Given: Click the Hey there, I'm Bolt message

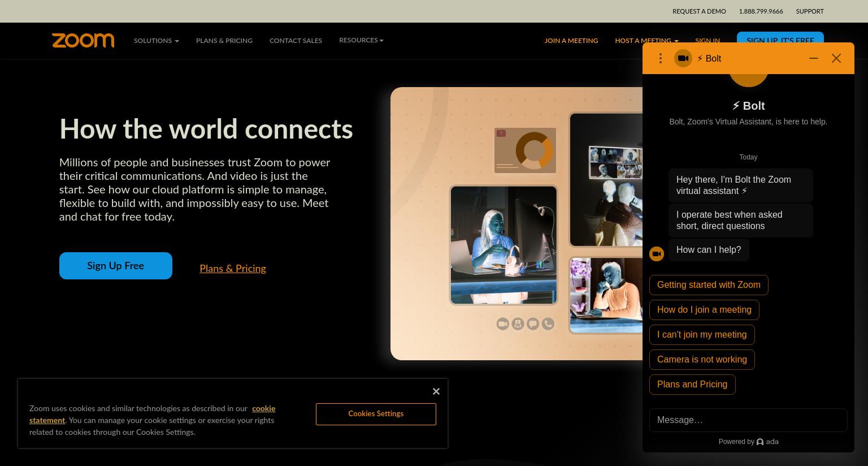Looking at the screenshot, I should coord(741,185).
